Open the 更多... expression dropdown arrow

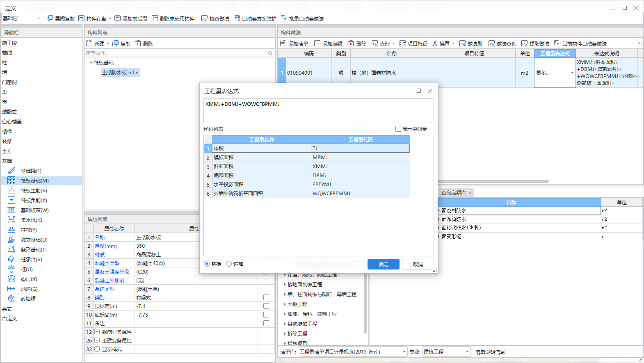(x=572, y=73)
